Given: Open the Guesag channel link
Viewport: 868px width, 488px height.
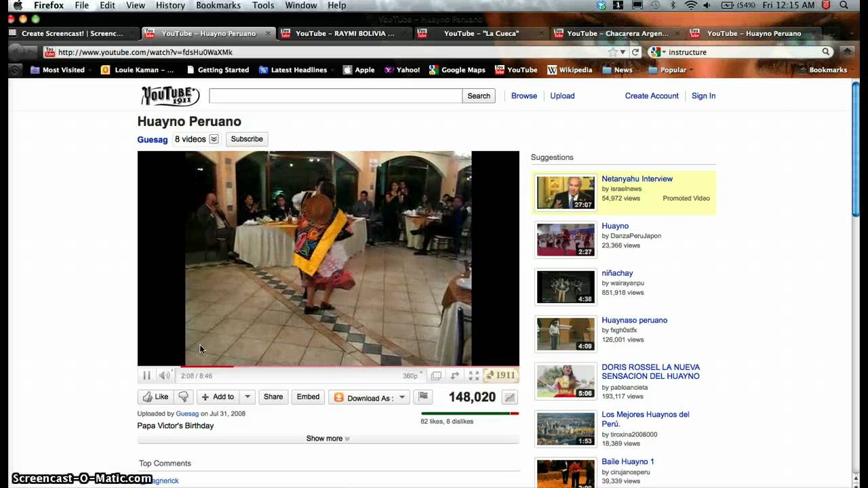Looking at the screenshot, I should click(x=153, y=140).
